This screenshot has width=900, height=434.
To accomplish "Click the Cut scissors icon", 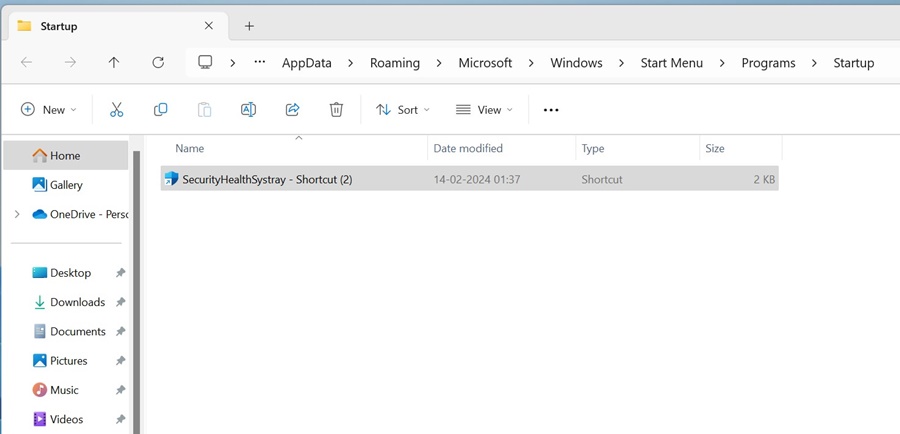I will (x=117, y=110).
